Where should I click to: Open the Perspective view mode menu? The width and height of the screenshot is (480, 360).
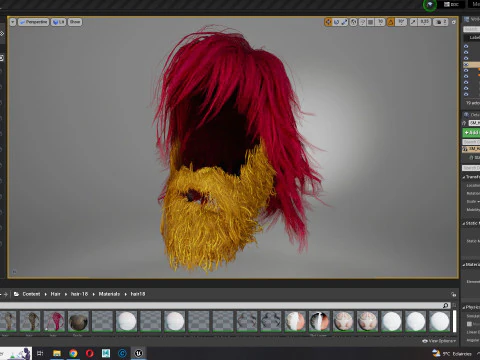pyautogui.click(x=33, y=22)
